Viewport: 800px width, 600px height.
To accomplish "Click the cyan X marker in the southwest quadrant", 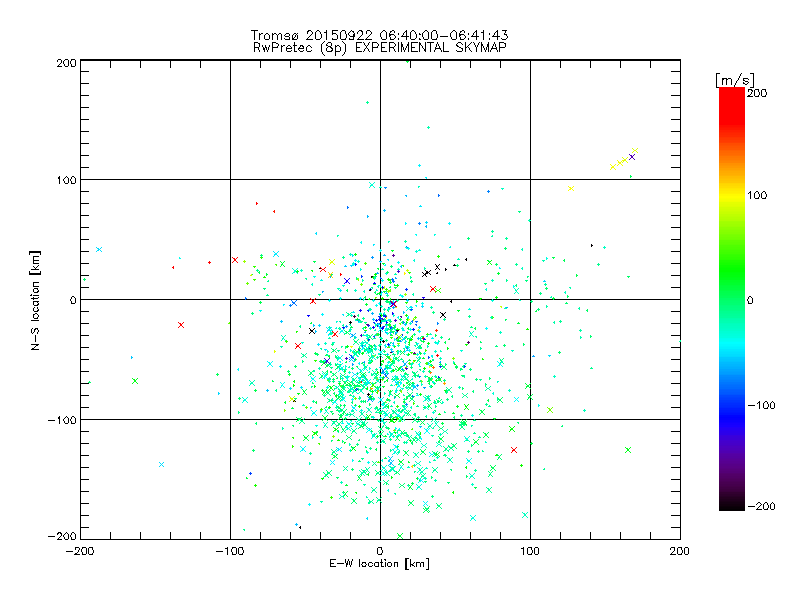I will click(161, 464).
